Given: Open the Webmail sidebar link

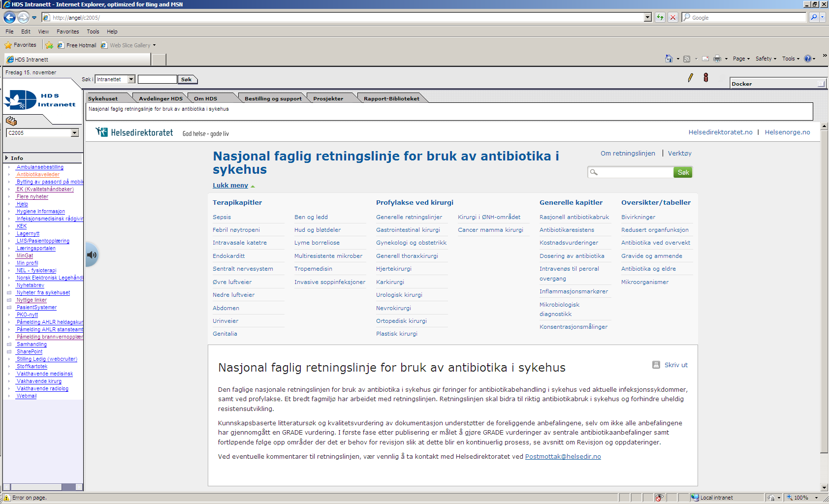Looking at the screenshot, I should pyautogui.click(x=26, y=396).
